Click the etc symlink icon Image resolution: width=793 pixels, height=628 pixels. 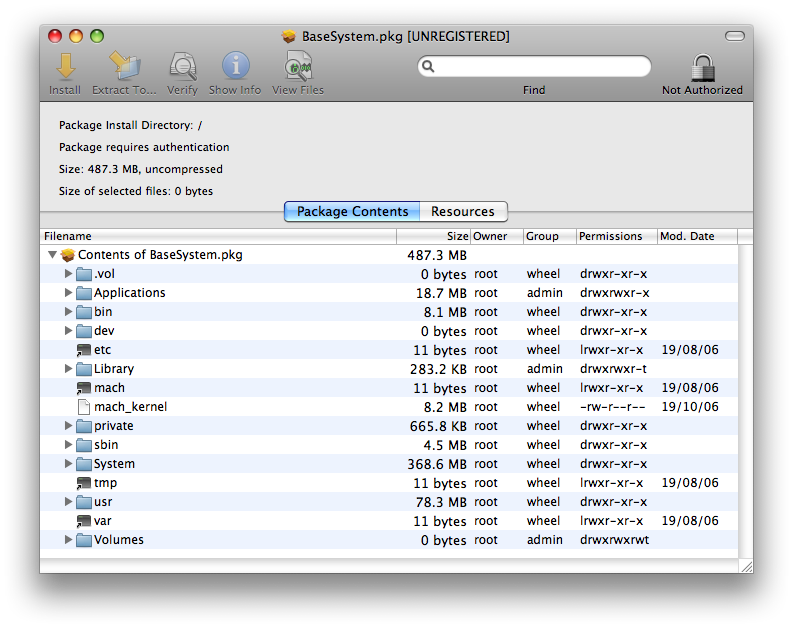click(x=84, y=350)
